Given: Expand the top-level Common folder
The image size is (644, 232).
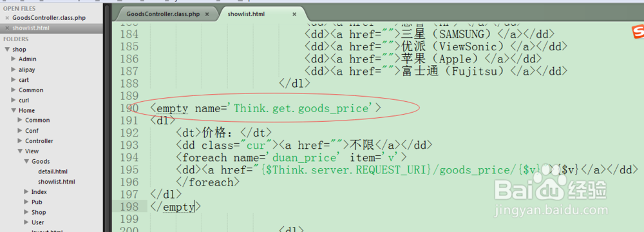Looking at the screenshot, I should point(14,90).
